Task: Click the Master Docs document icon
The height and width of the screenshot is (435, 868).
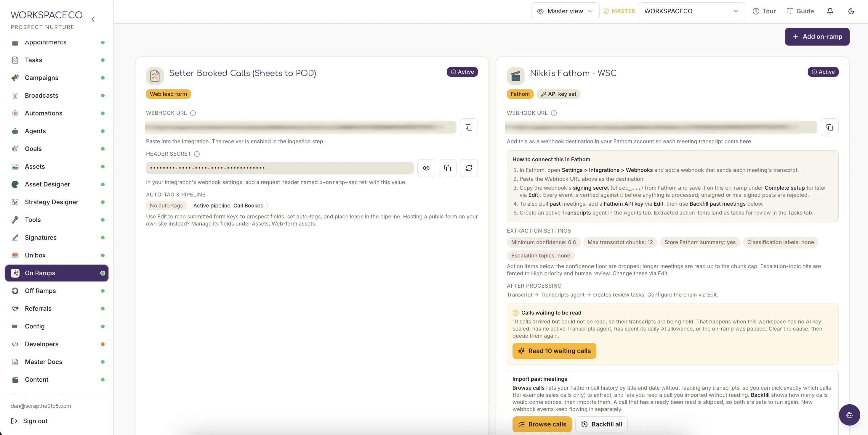Action: point(15,362)
